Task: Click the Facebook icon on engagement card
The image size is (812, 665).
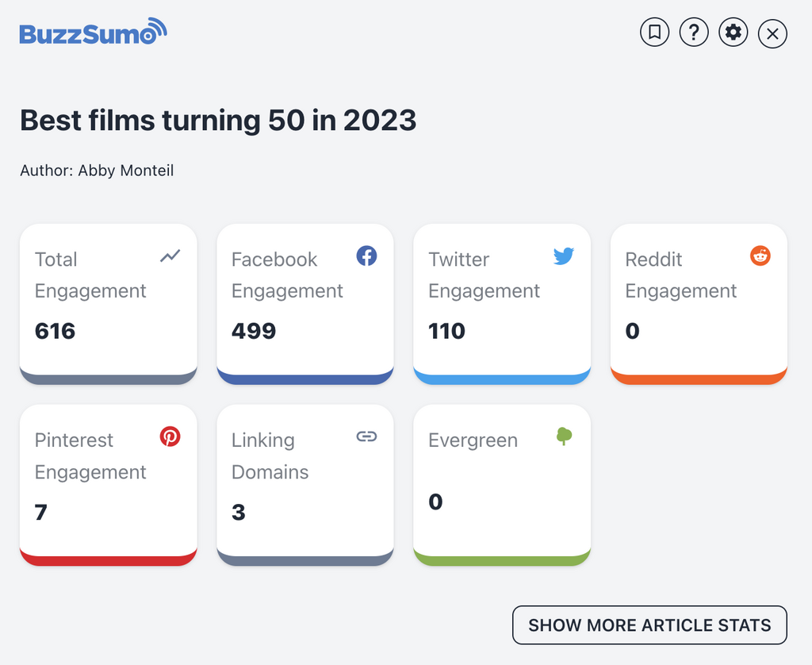Action: tap(366, 256)
